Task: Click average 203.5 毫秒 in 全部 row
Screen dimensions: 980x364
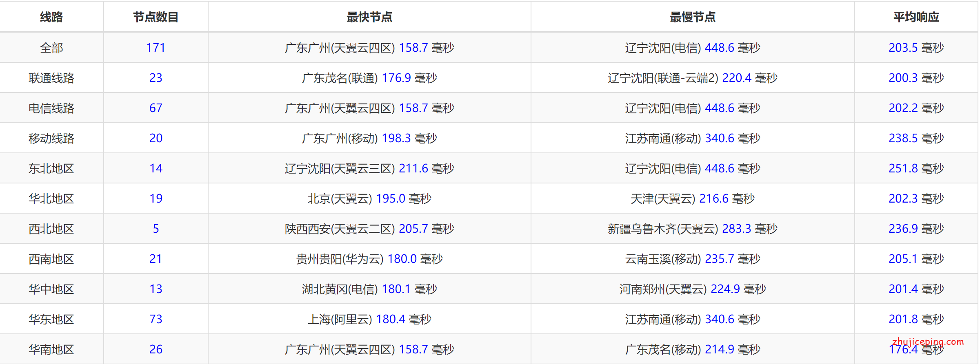Action: (916, 48)
